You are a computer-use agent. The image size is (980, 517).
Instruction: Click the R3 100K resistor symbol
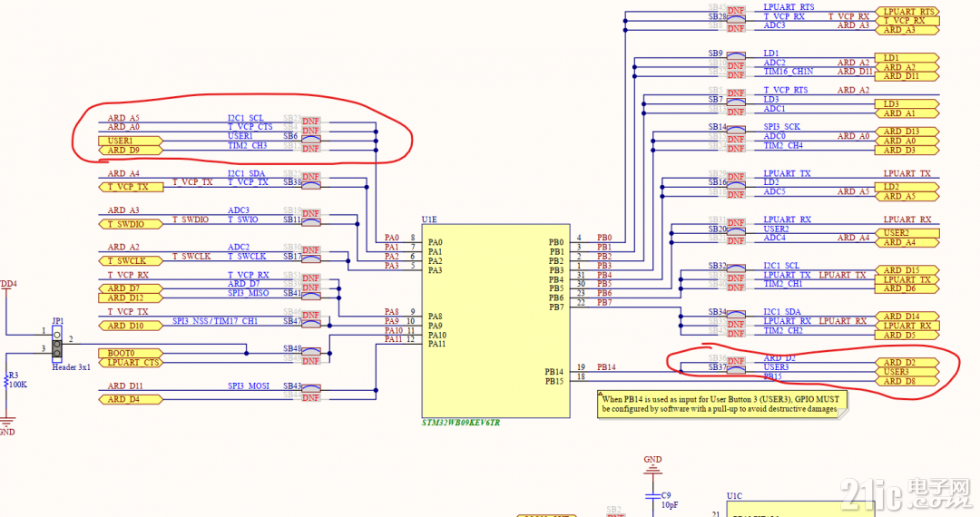[x=6, y=382]
